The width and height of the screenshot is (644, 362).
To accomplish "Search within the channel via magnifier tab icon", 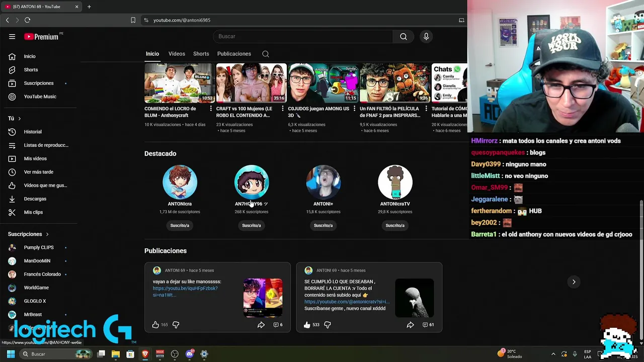I will (x=266, y=54).
